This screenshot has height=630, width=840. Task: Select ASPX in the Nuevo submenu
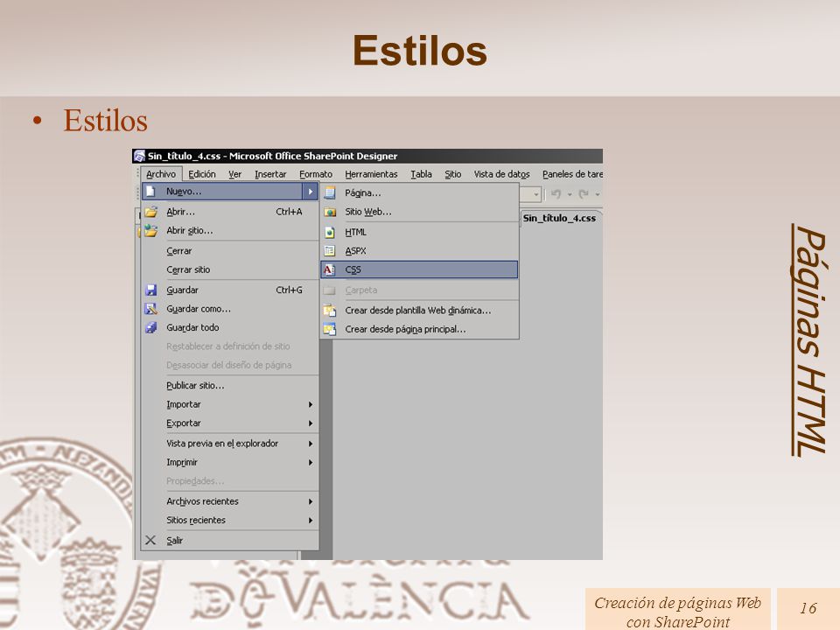tap(419, 251)
